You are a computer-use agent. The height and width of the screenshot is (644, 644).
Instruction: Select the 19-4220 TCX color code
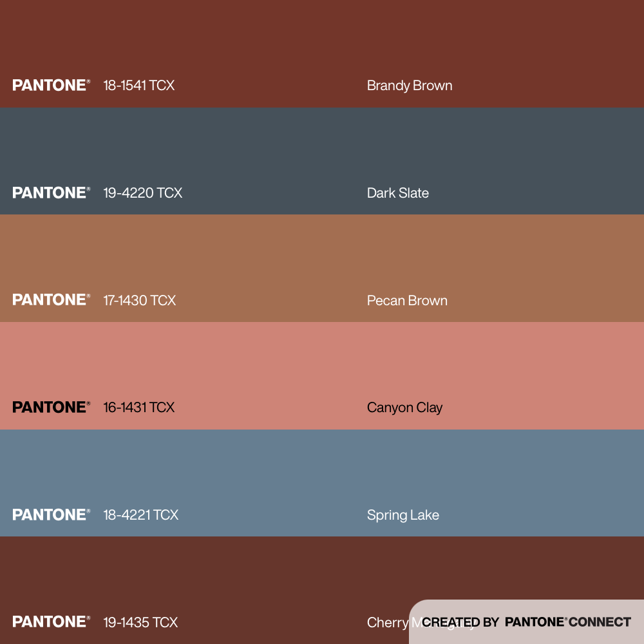tap(142, 193)
